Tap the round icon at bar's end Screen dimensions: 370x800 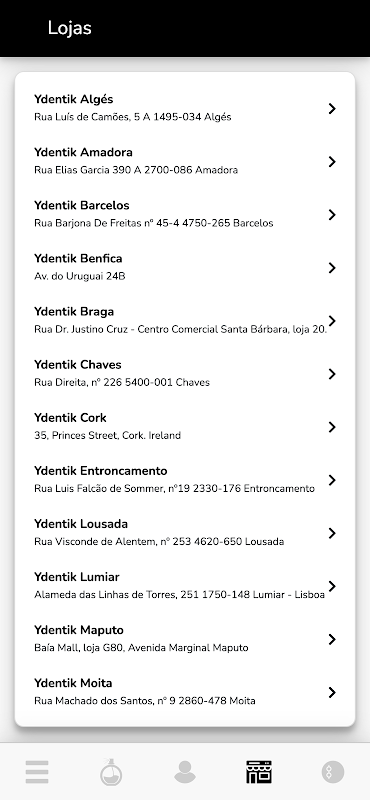click(333, 771)
